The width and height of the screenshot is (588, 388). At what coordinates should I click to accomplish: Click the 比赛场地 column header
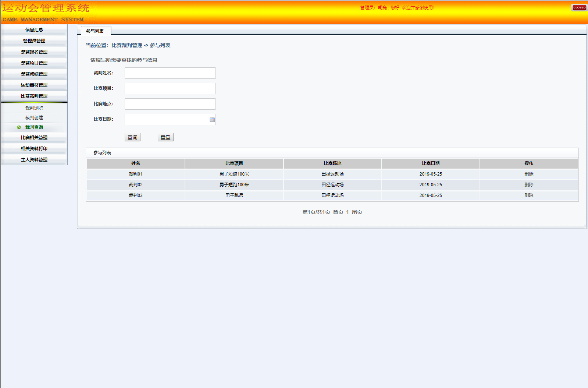coord(332,163)
